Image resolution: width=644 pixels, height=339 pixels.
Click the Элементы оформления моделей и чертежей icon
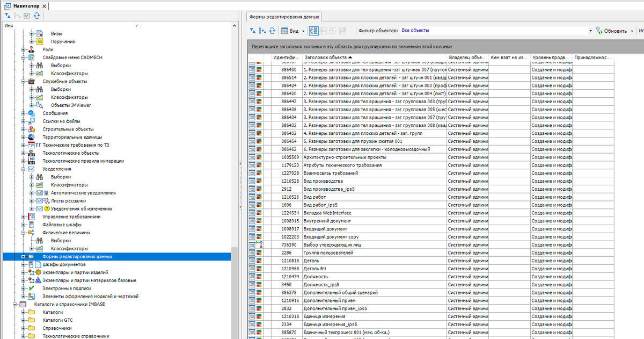point(31,297)
